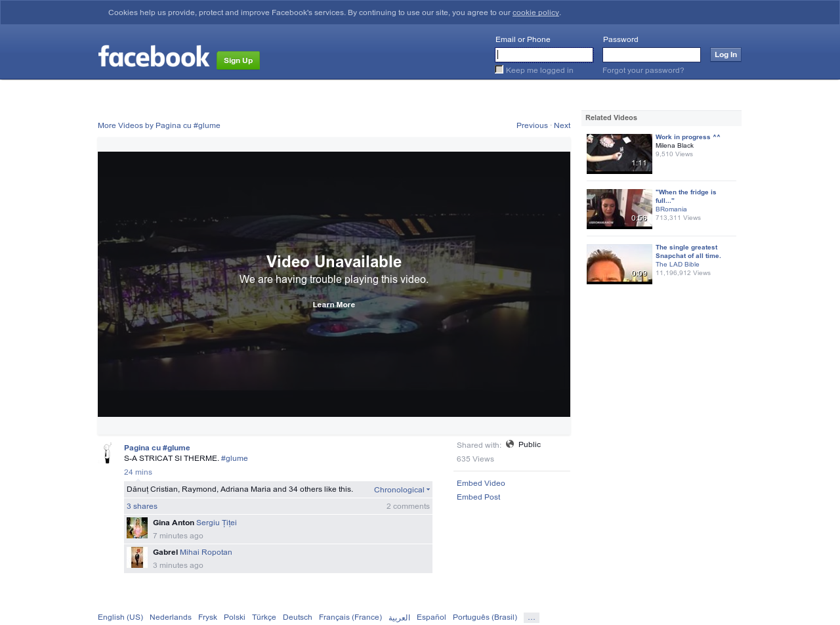Go to the Previous video
The image size is (840, 625).
[x=532, y=125]
